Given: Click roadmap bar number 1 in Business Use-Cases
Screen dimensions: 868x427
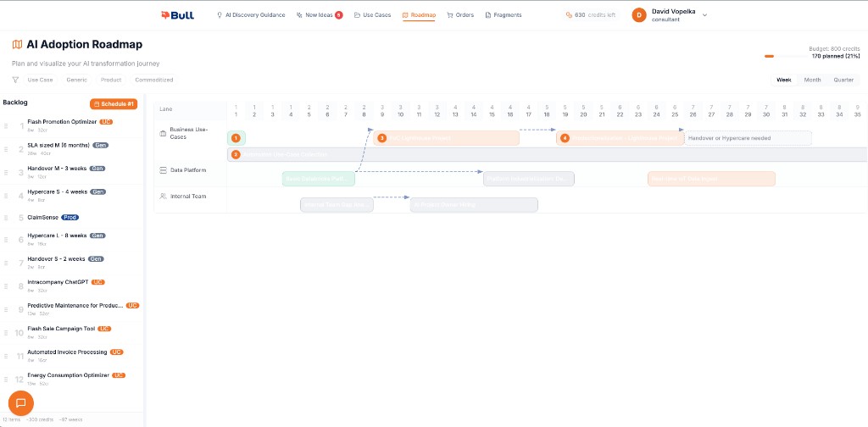Looking at the screenshot, I should click(236, 138).
